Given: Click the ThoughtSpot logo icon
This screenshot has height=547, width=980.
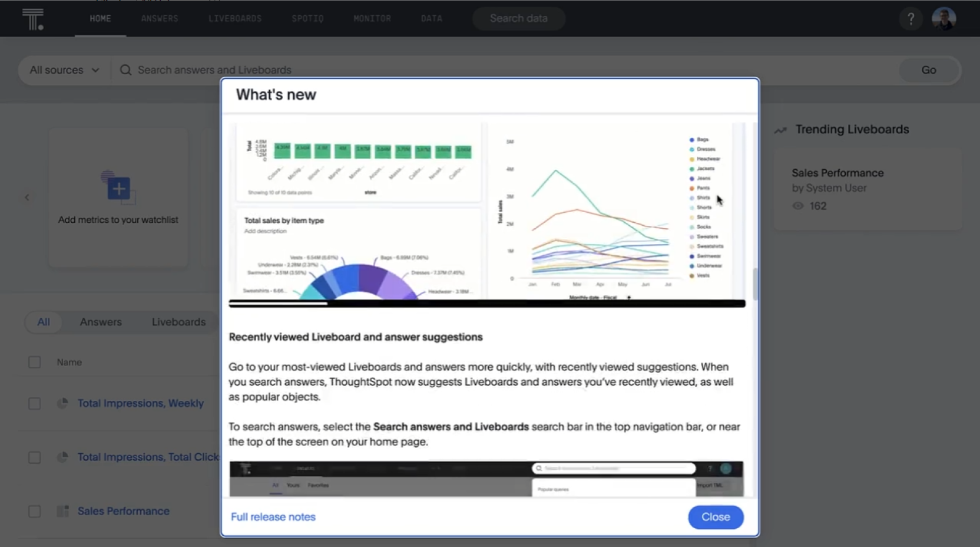Looking at the screenshot, I should pyautogui.click(x=33, y=19).
